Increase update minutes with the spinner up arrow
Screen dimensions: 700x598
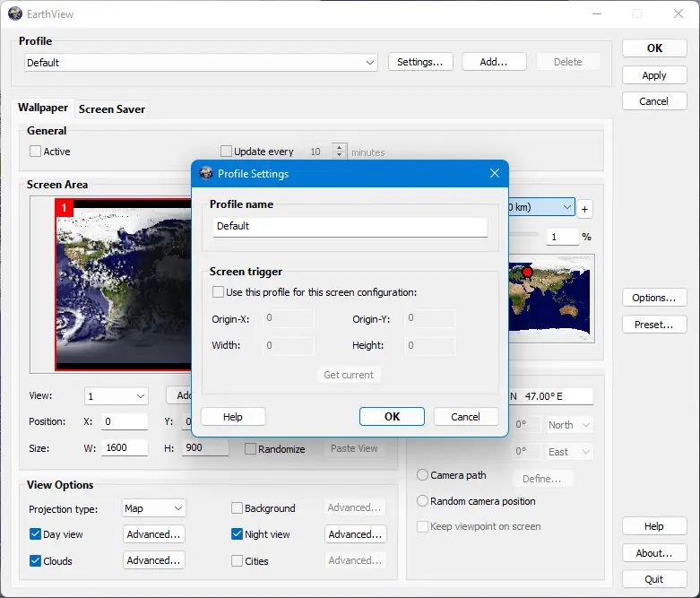point(339,148)
